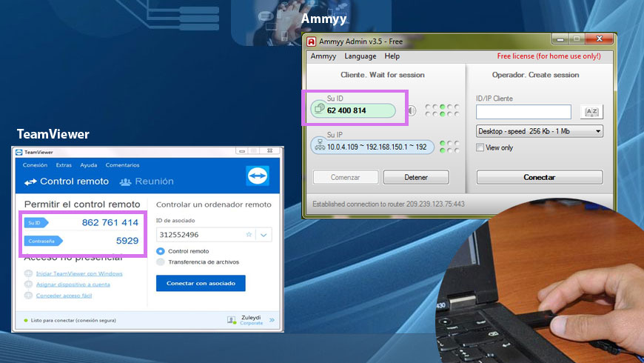Click the TeamViewer logo in blue header
Viewport: 644px width, 363px height.
point(258,176)
